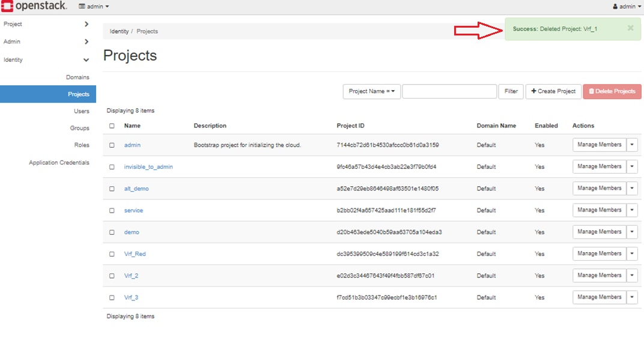Image resolution: width=644 pixels, height=340 pixels.
Task: Check the admin project checkbox
Action: [112, 145]
